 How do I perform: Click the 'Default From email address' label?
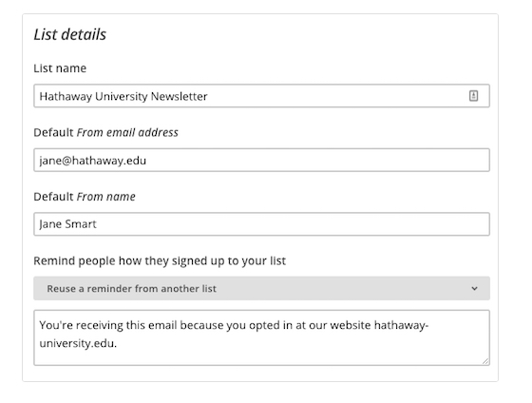pos(105,132)
